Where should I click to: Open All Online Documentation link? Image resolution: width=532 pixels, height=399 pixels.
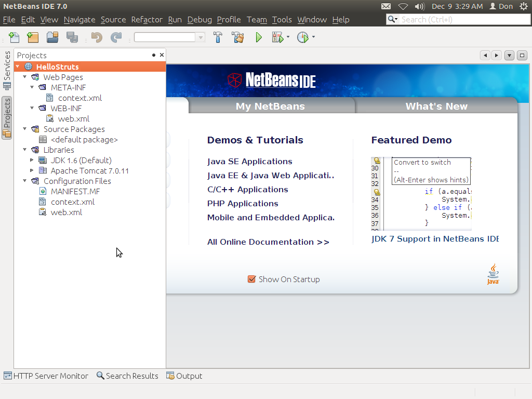coord(268,242)
